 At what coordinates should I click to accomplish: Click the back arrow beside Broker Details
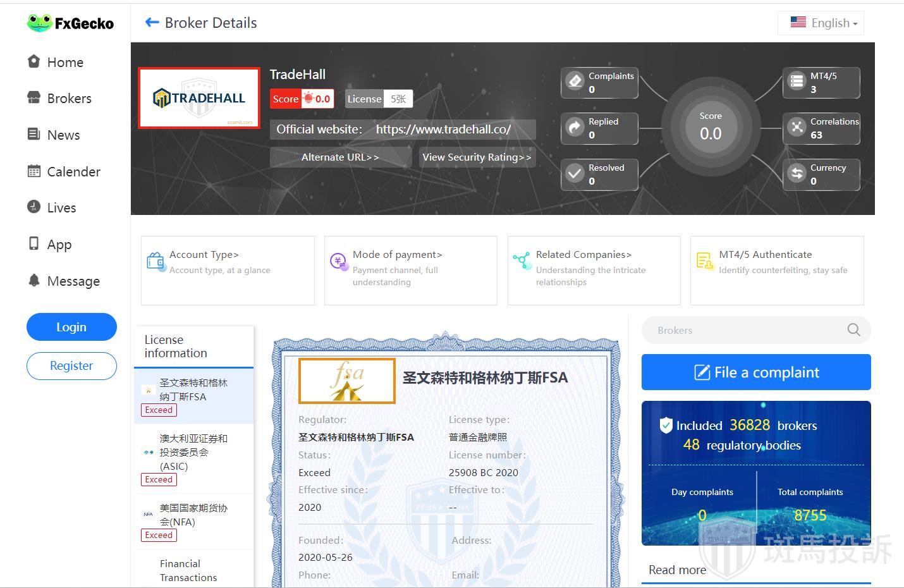click(152, 23)
